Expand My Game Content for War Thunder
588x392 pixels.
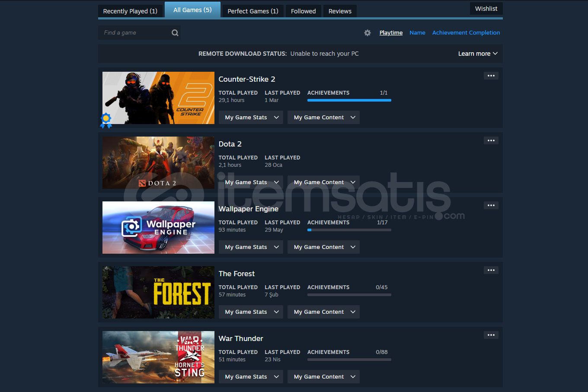coord(323,377)
